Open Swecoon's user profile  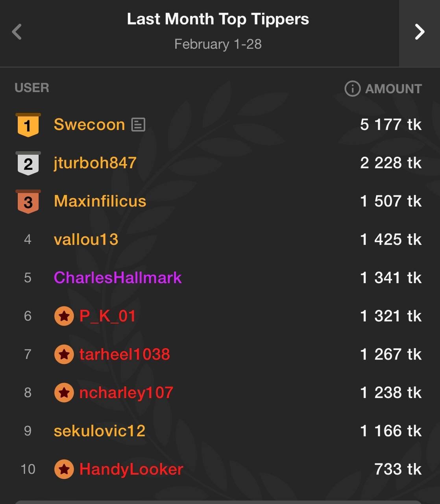[x=89, y=125]
